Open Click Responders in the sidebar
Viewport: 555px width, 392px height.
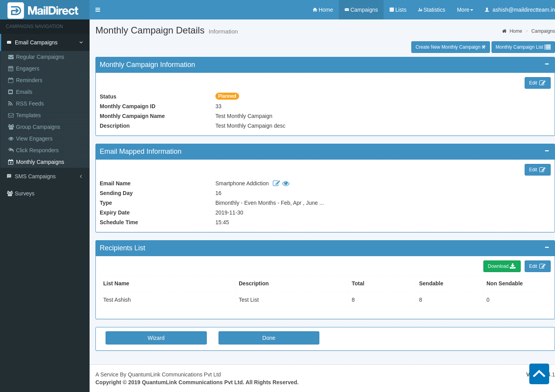pyautogui.click(x=37, y=150)
